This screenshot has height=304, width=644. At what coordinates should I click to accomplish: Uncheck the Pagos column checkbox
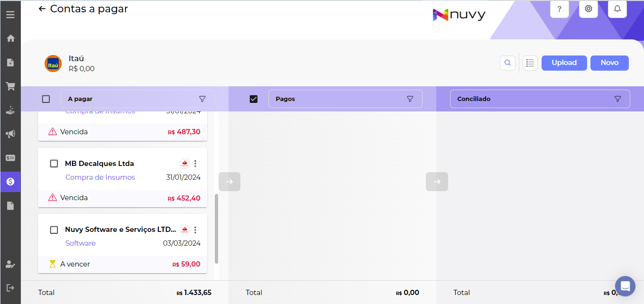254,99
